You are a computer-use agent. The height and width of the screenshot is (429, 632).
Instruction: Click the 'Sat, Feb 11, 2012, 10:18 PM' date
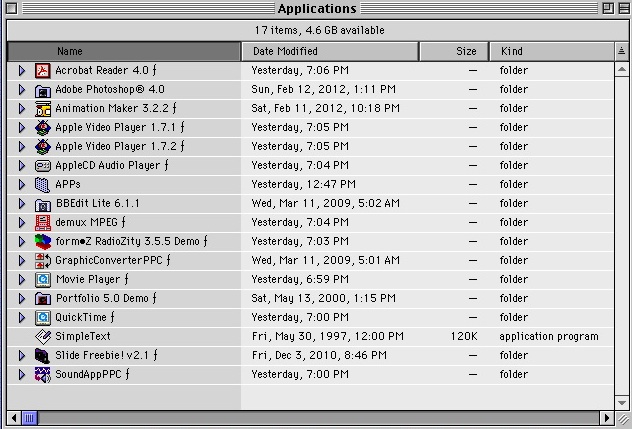(326, 108)
